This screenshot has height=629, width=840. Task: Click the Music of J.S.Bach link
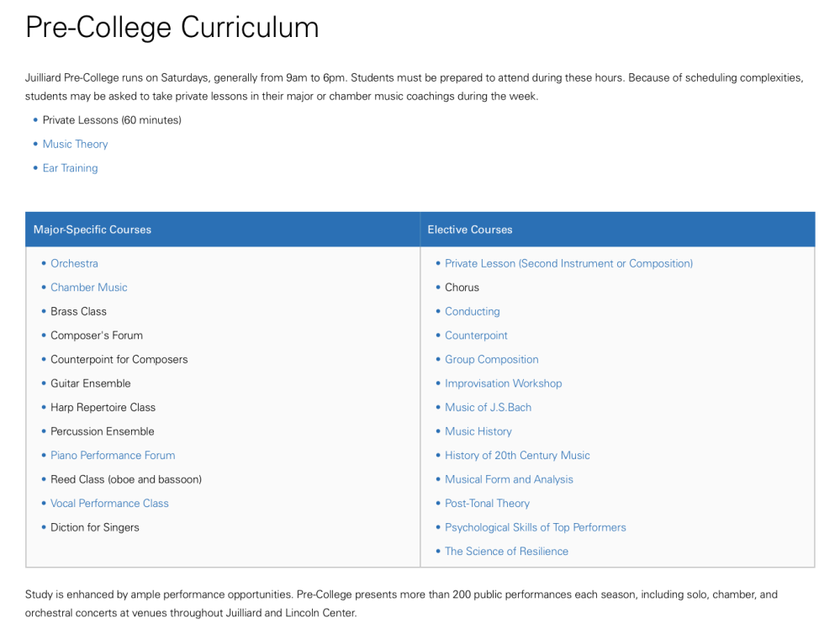488,408
